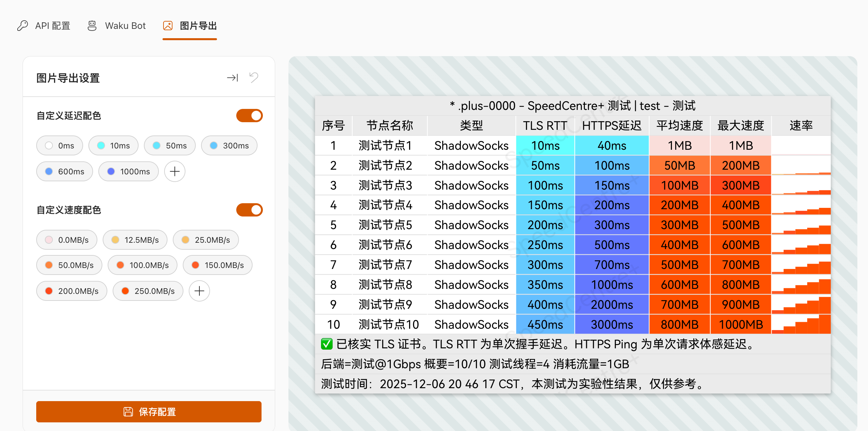Screen dimensions: 868x431
Task: Toggle 自定义延迟配色 switch off
Action: click(249, 116)
